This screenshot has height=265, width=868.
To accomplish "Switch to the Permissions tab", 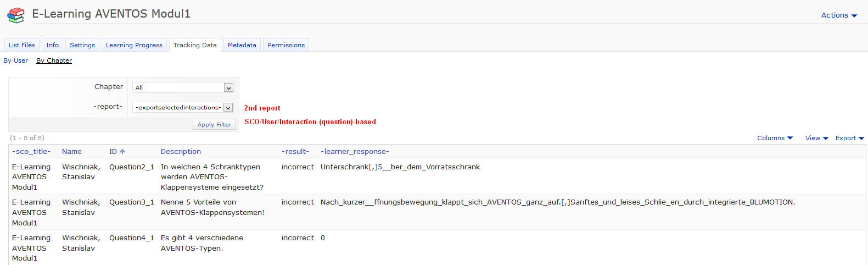I will (x=285, y=45).
